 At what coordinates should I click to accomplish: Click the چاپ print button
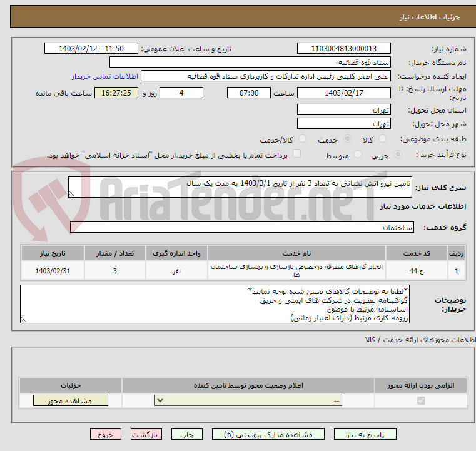pyautogui.click(x=186, y=434)
